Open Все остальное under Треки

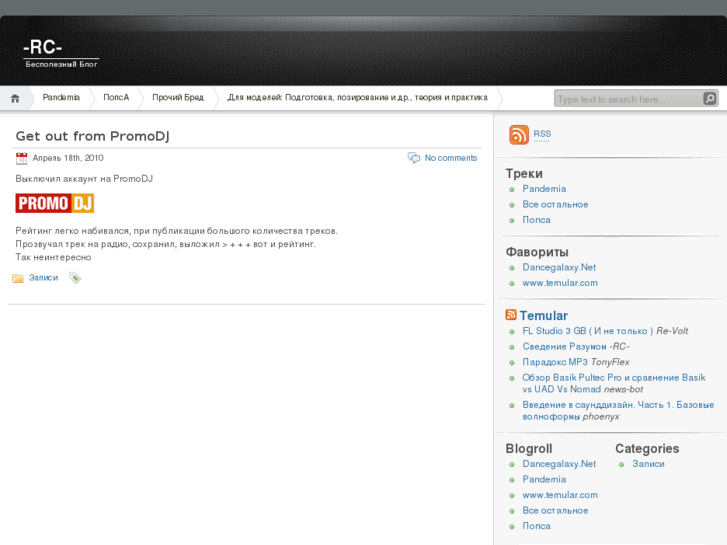(x=555, y=205)
